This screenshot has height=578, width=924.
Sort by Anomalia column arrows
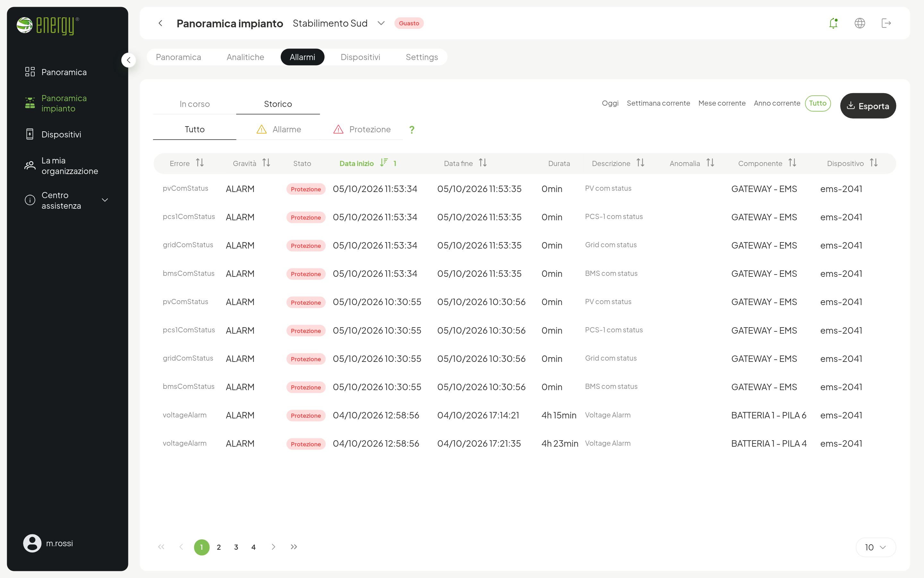point(710,163)
